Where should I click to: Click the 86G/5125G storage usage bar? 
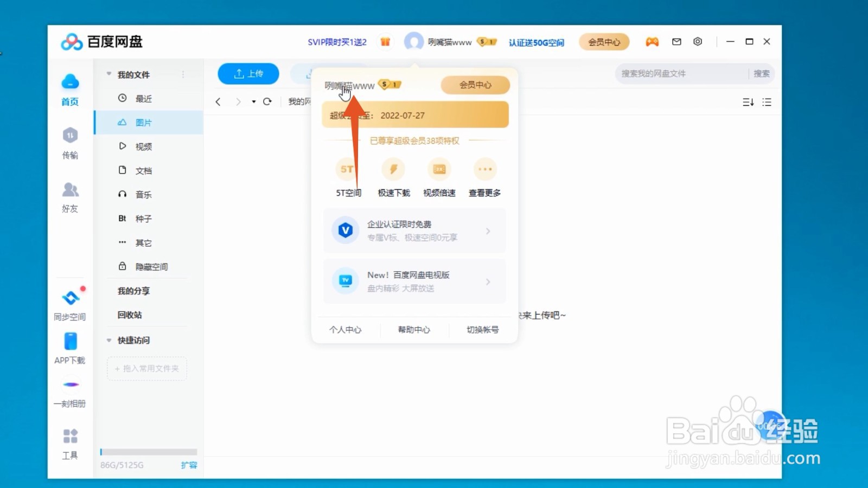[148, 452]
